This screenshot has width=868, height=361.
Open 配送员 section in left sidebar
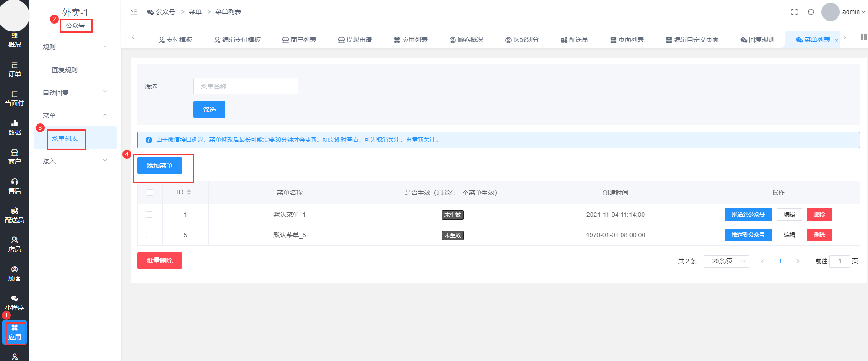click(x=15, y=215)
